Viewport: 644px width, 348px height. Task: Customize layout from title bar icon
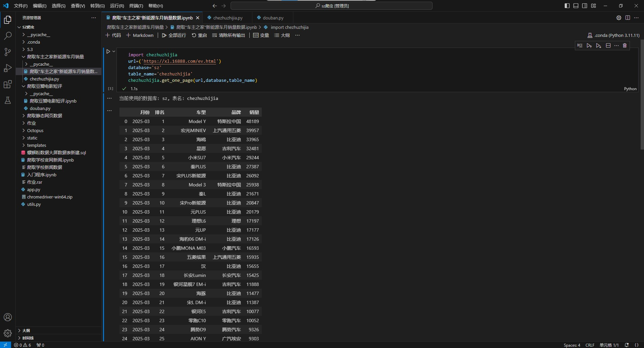coord(593,6)
